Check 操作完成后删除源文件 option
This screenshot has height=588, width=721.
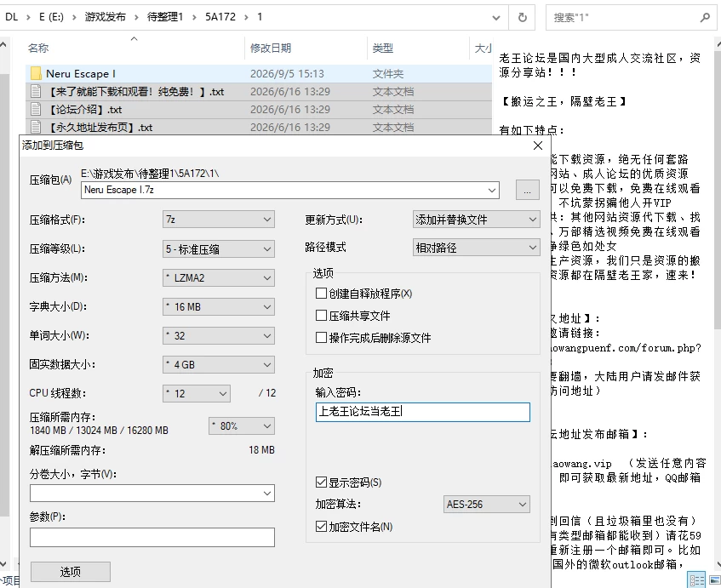(321, 338)
